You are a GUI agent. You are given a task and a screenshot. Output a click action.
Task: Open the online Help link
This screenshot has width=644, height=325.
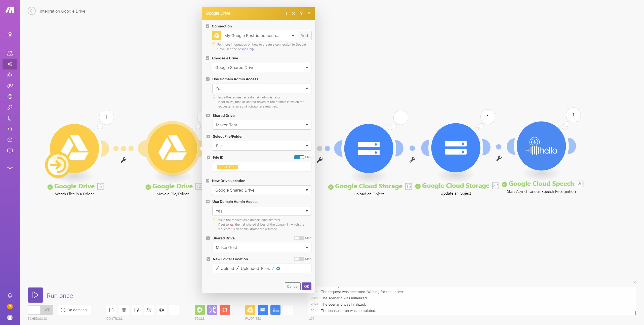(246, 49)
